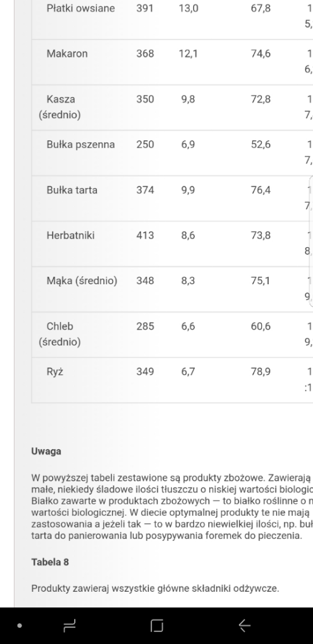Click the Chleb (średnio) cell
The width and height of the screenshot is (313, 644).
(60, 334)
